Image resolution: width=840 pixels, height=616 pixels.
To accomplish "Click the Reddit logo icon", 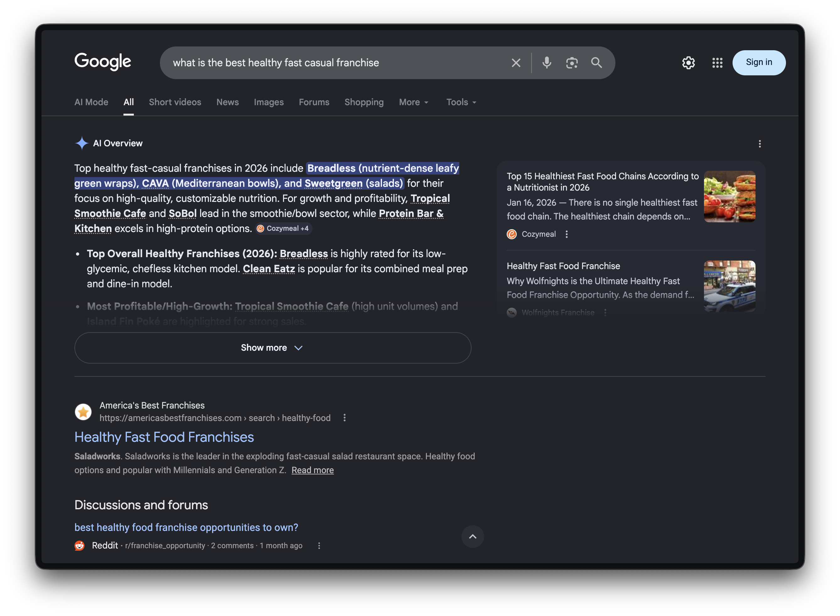I will tap(79, 546).
